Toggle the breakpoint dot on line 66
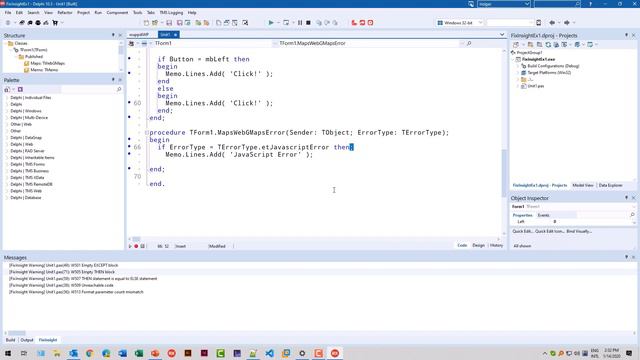 click(129, 146)
